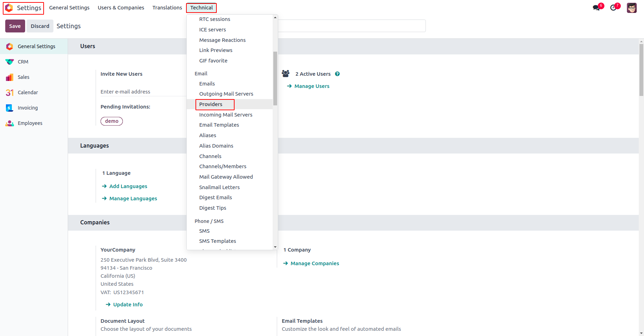Select Employees icon in sidebar

(10, 123)
